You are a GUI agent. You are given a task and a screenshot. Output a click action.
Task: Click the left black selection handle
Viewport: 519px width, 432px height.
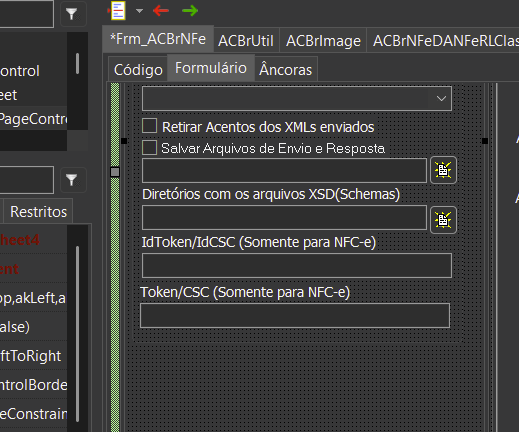(124, 141)
